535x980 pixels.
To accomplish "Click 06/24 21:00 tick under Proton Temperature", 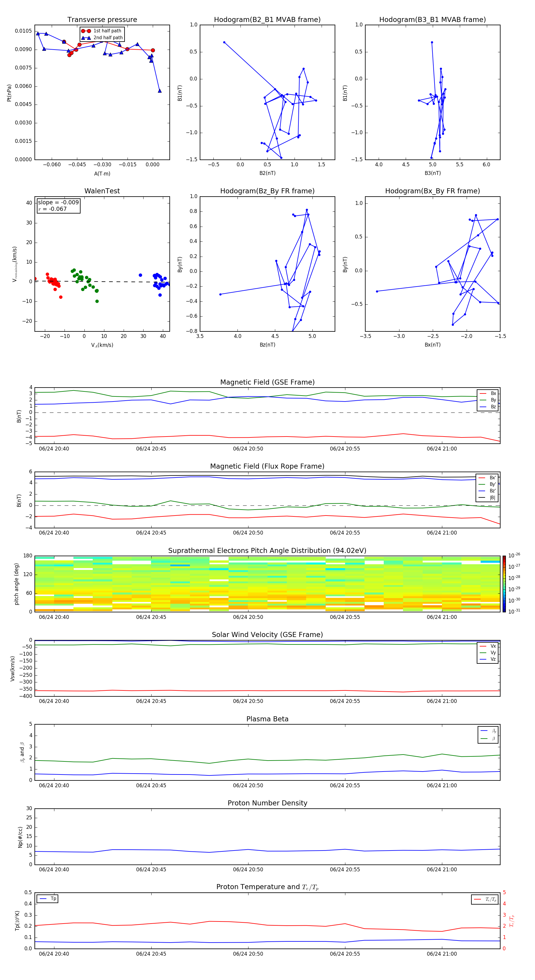I will [442, 954].
